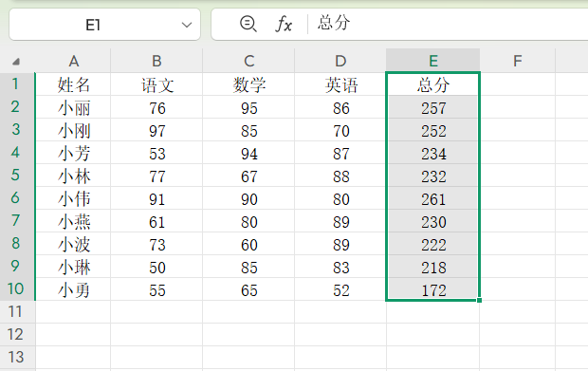The height and width of the screenshot is (371, 588).
Task: Select the name cell 小林
Action: 74,176
